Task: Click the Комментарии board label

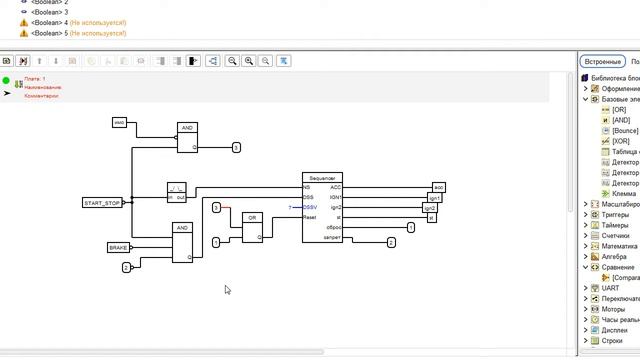Action: [x=41, y=96]
